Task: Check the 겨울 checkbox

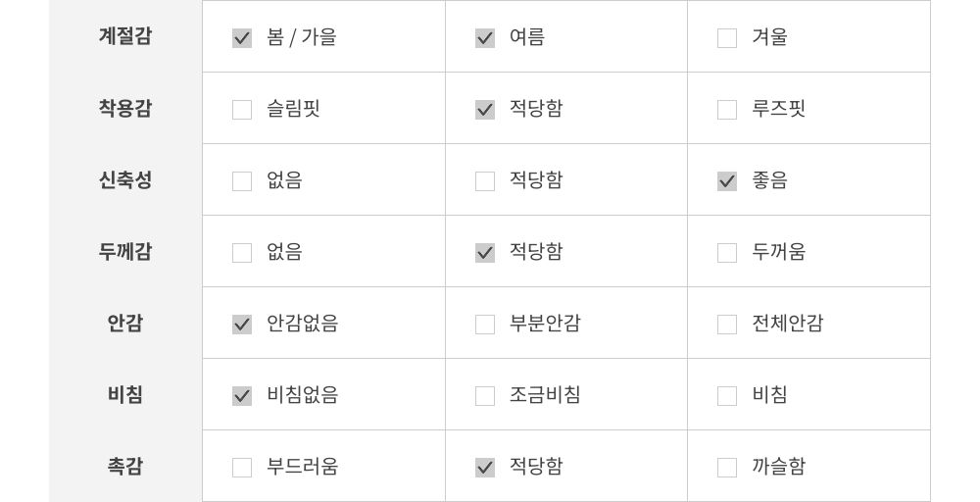Action: (x=727, y=38)
